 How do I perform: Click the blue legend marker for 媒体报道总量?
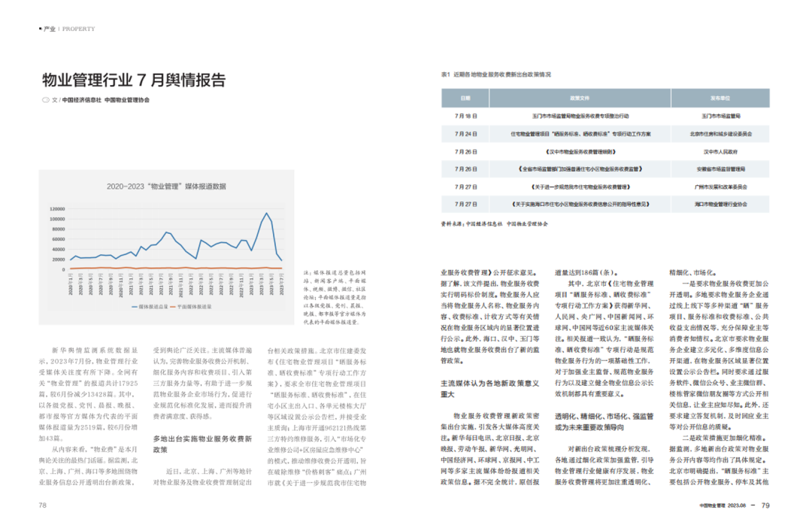pos(135,307)
